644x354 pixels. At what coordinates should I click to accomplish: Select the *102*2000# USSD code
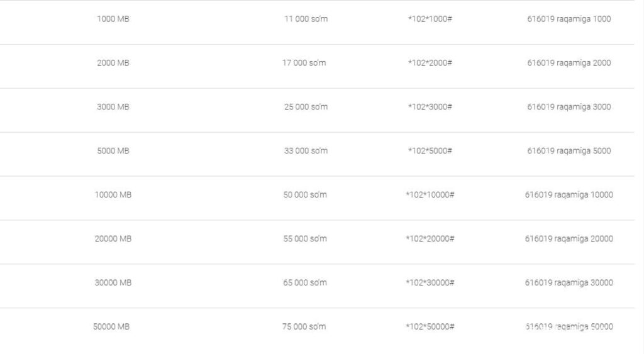pos(430,63)
